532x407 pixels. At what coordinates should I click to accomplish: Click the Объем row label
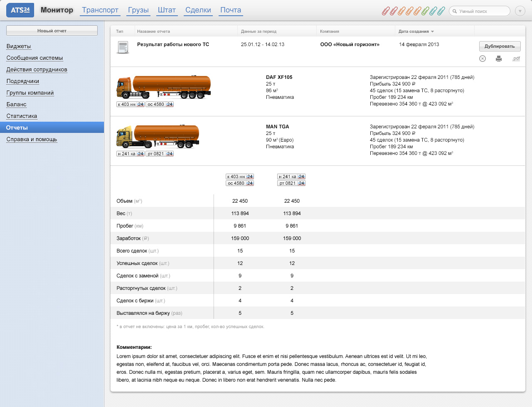pyautogui.click(x=129, y=201)
